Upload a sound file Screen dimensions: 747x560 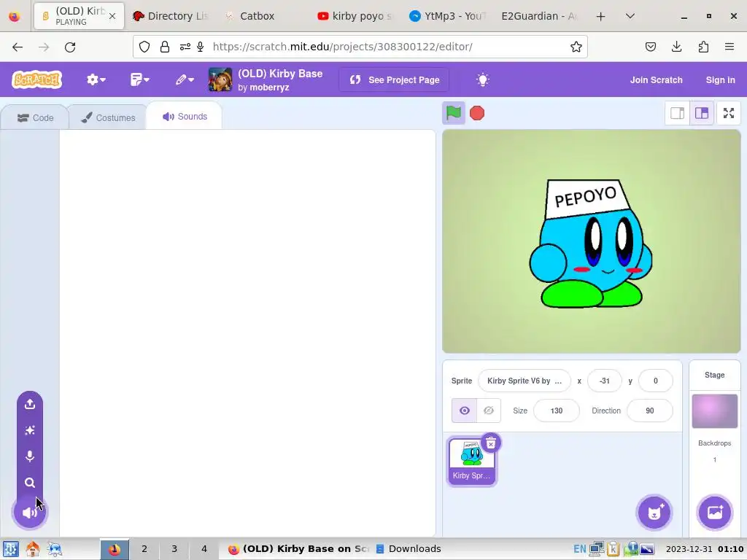click(29, 404)
